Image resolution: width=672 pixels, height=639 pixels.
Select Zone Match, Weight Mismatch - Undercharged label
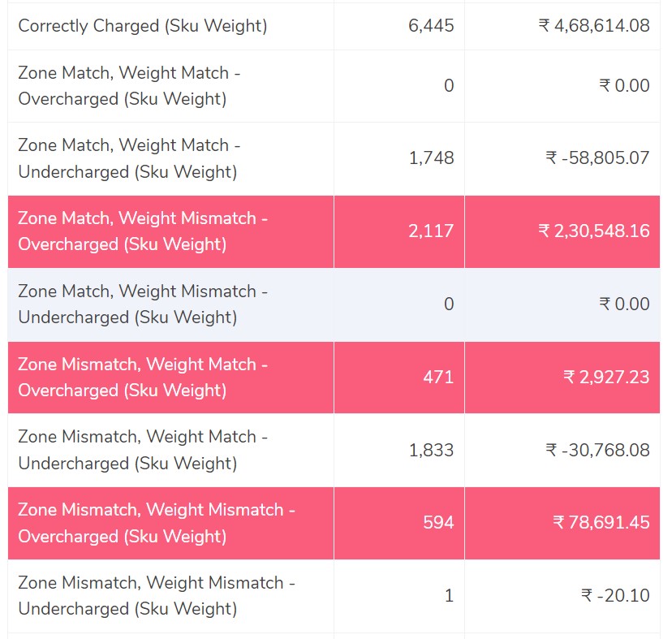coord(143,304)
